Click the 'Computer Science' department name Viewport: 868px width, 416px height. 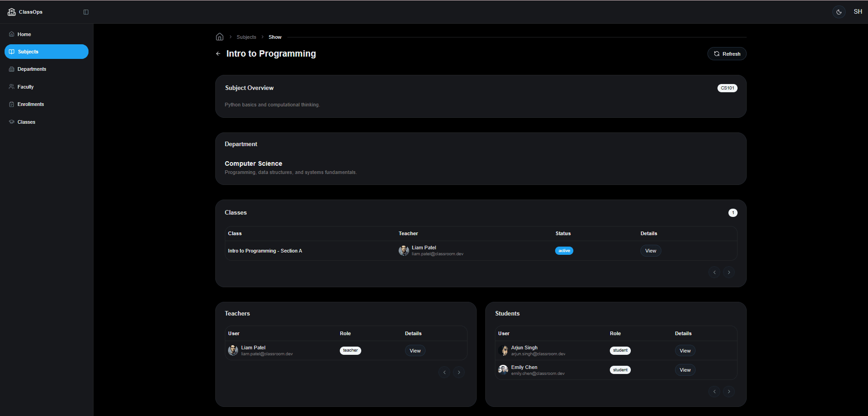[253, 163]
